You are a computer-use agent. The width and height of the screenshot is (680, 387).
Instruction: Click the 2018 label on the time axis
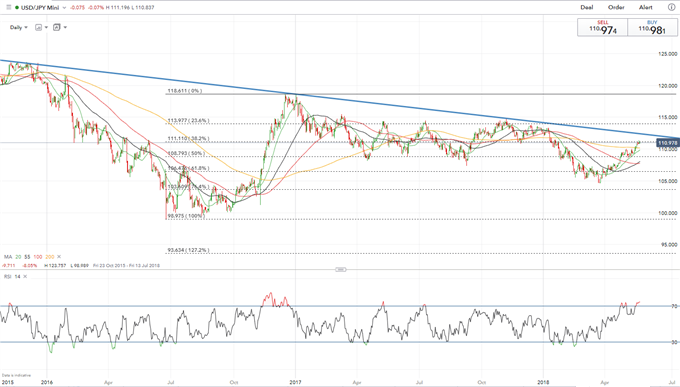[x=543, y=383]
